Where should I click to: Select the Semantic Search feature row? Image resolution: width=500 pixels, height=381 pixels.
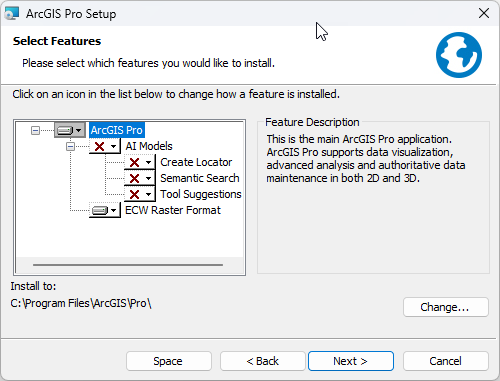[x=200, y=178]
